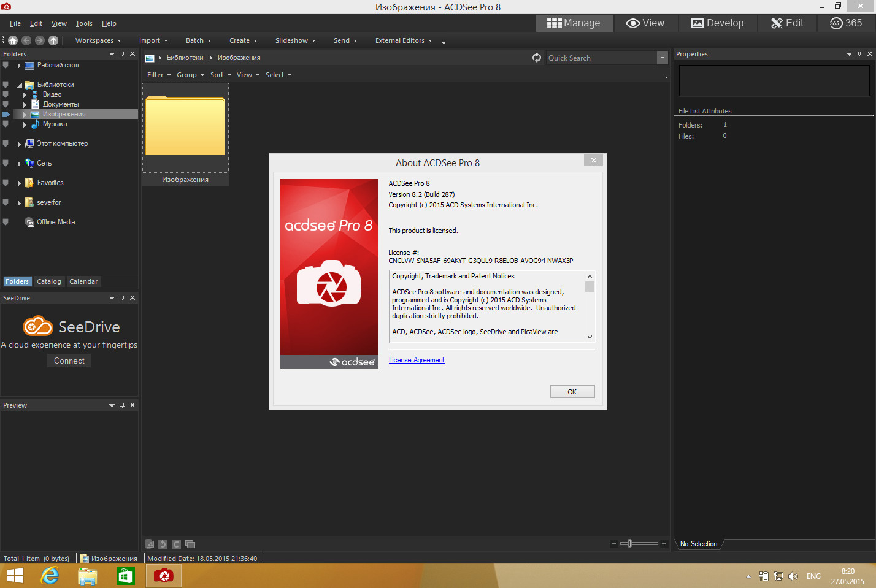Open the 365 mode
The width and height of the screenshot is (876, 588).
[846, 23]
